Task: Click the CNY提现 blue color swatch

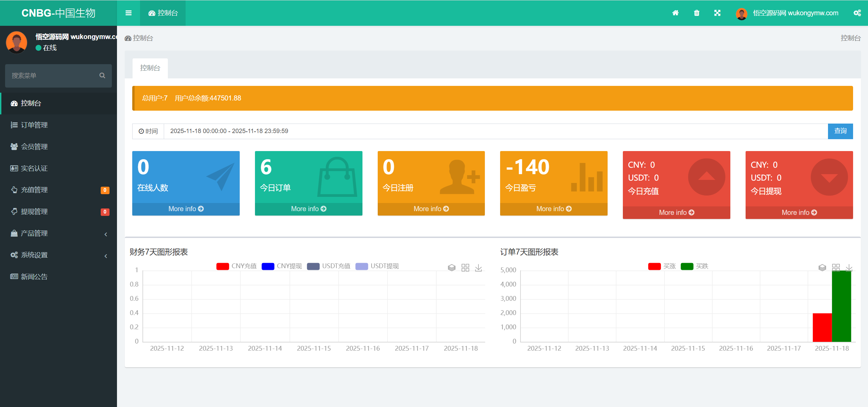Action: pos(268,266)
